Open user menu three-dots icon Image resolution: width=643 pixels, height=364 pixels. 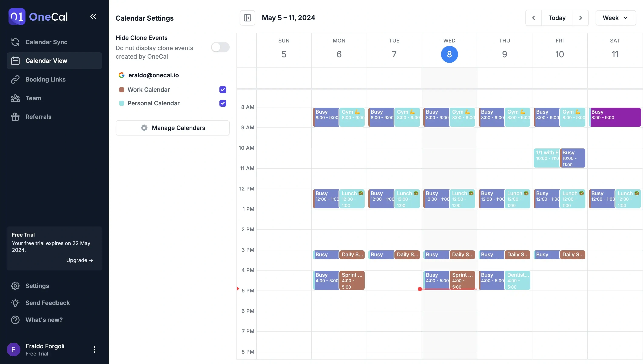tap(94, 349)
